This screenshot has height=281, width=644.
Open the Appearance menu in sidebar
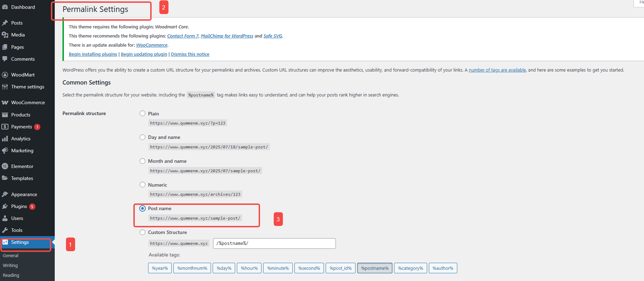[x=24, y=194]
